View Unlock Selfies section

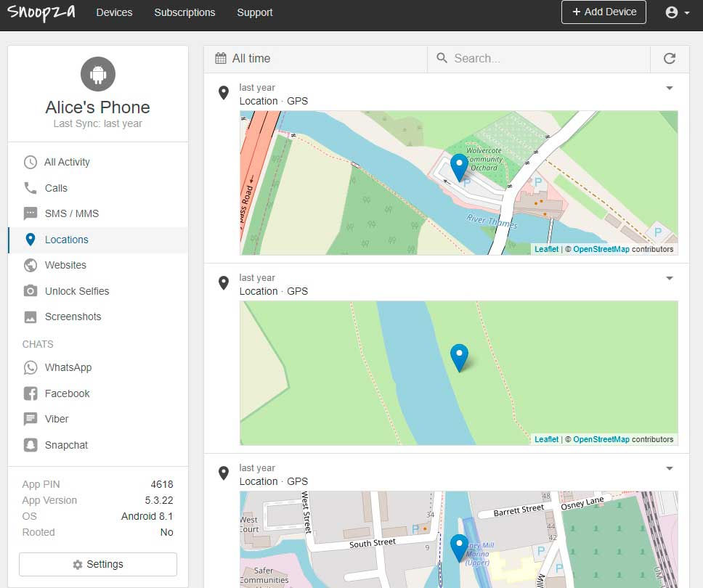(x=98, y=291)
